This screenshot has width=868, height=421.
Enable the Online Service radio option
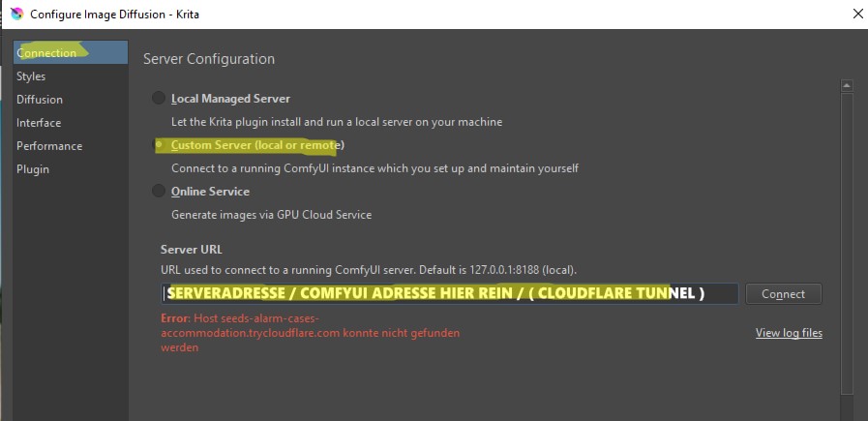tap(159, 192)
